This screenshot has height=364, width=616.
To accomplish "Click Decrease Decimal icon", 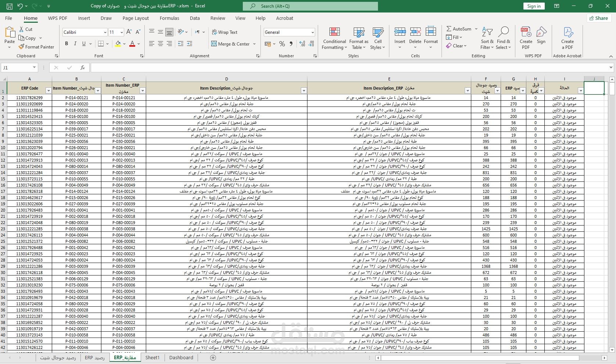I will [311, 44].
